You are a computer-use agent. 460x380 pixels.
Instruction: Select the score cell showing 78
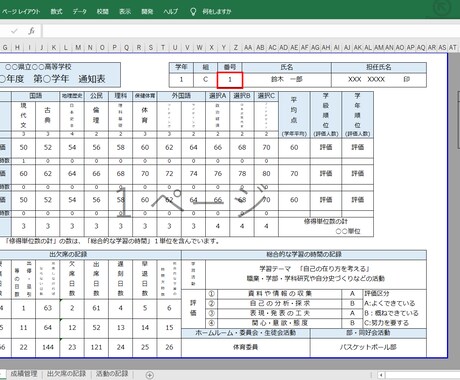(242, 174)
